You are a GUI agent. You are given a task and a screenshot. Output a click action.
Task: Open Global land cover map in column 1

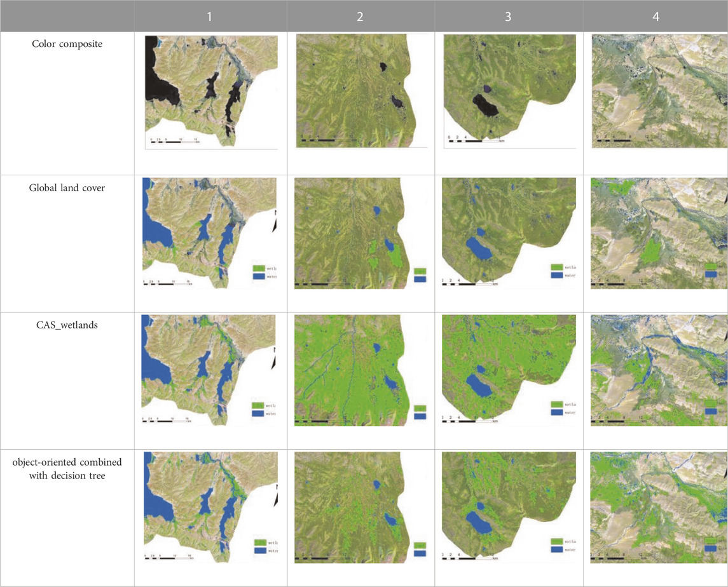tap(209, 233)
